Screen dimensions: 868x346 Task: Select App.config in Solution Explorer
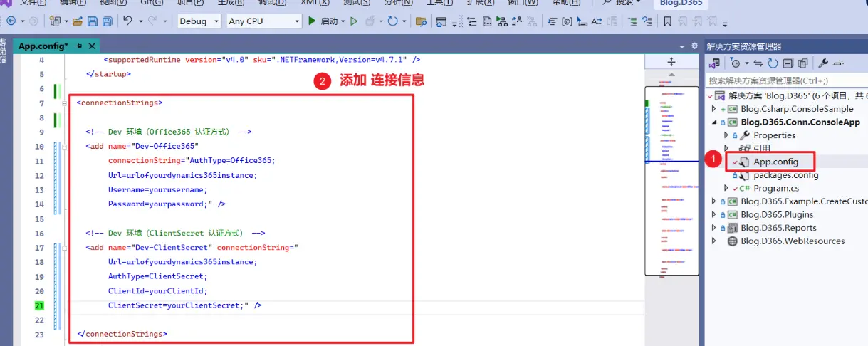pos(775,162)
